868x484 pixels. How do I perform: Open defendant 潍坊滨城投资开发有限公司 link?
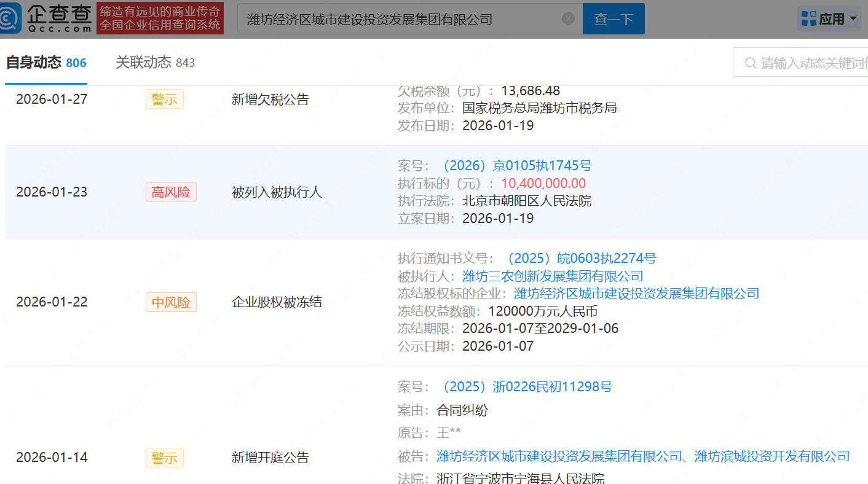click(x=771, y=456)
